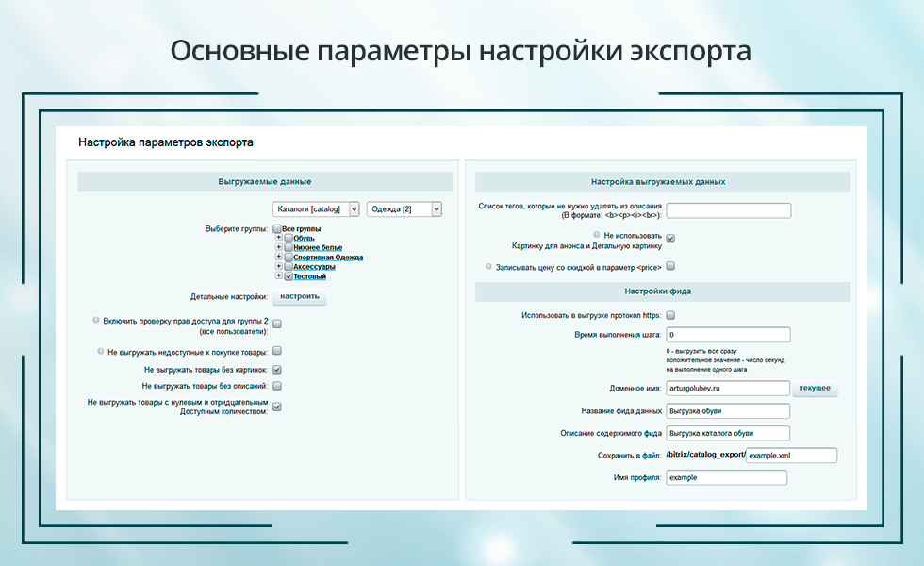Click hint icon beside 'Включить проверку прав доступа'
Viewport: 924px width, 566px height.
(96, 321)
